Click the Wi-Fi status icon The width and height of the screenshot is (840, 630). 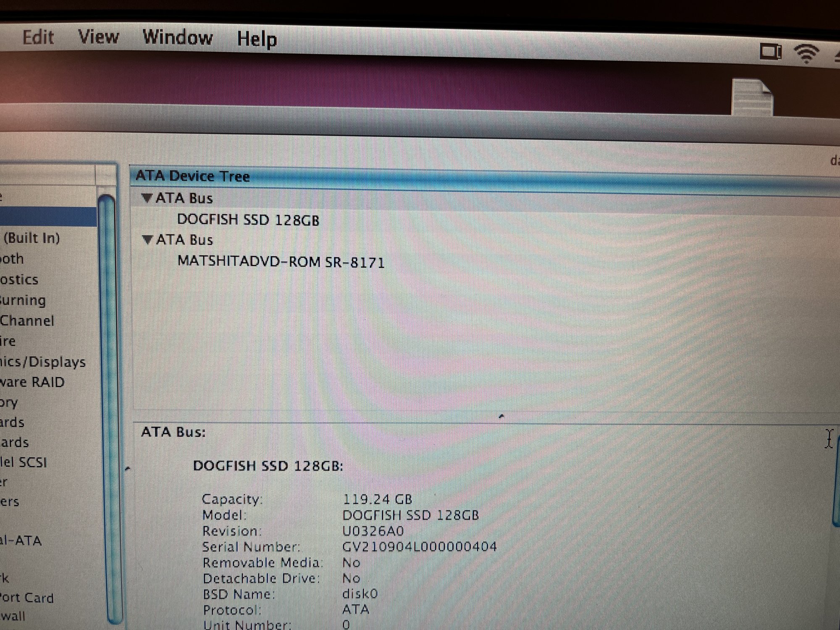806,53
